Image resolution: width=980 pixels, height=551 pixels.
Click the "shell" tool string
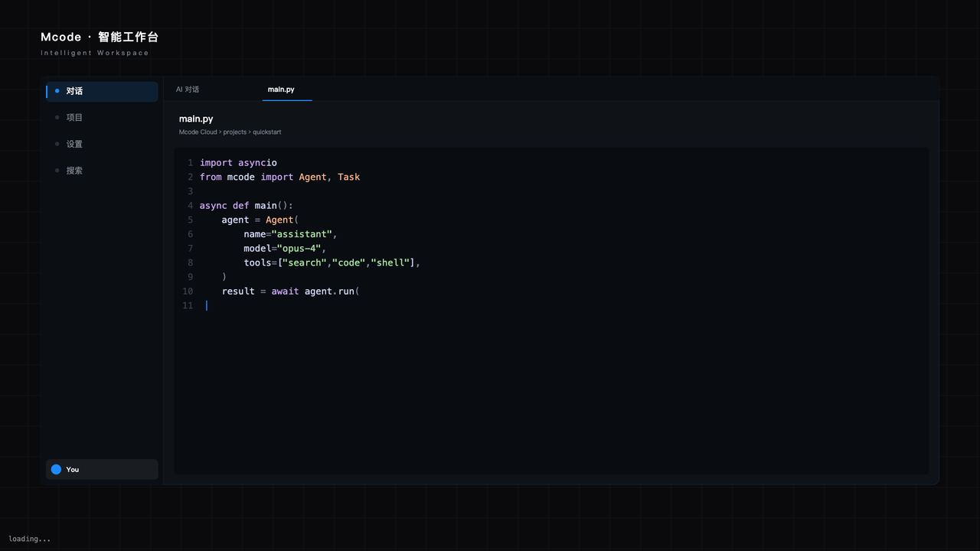390,262
